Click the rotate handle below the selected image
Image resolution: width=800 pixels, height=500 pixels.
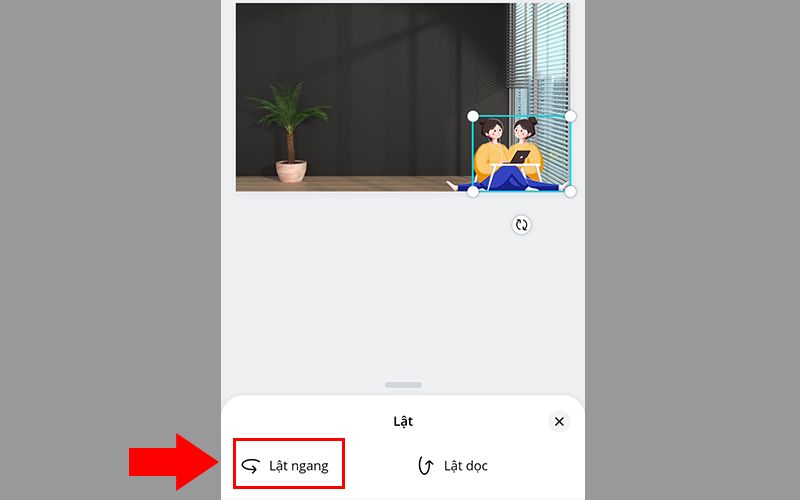[521, 224]
